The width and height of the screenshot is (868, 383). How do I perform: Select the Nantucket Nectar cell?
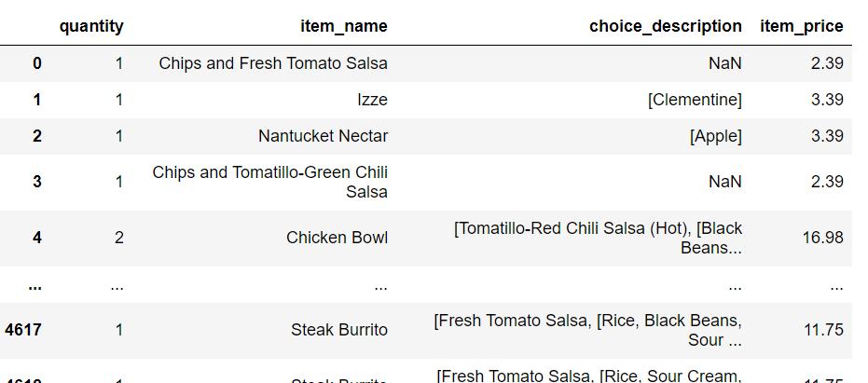pyautogui.click(x=323, y=136)
